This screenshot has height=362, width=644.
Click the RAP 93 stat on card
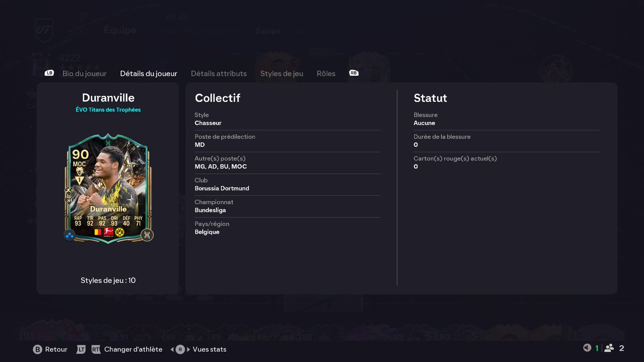[x=78, y=221]
